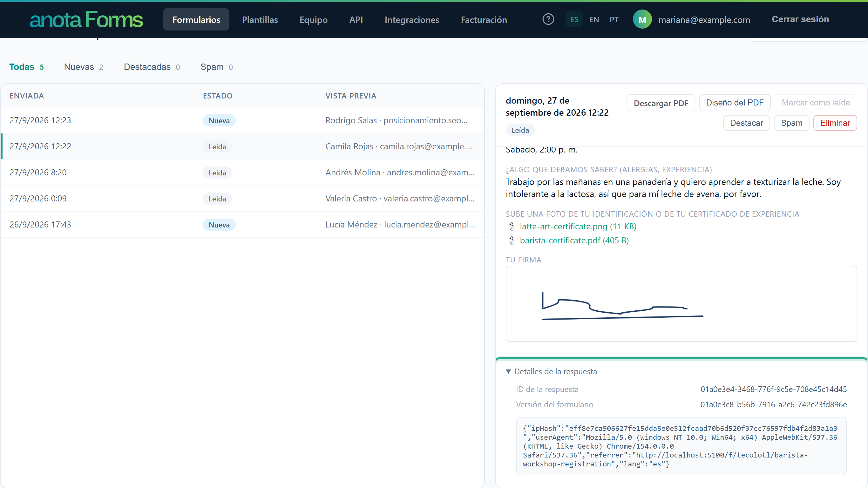Click the VISTA PREVIA column header
The image size is (868, 488).
[x=351, y=96]
